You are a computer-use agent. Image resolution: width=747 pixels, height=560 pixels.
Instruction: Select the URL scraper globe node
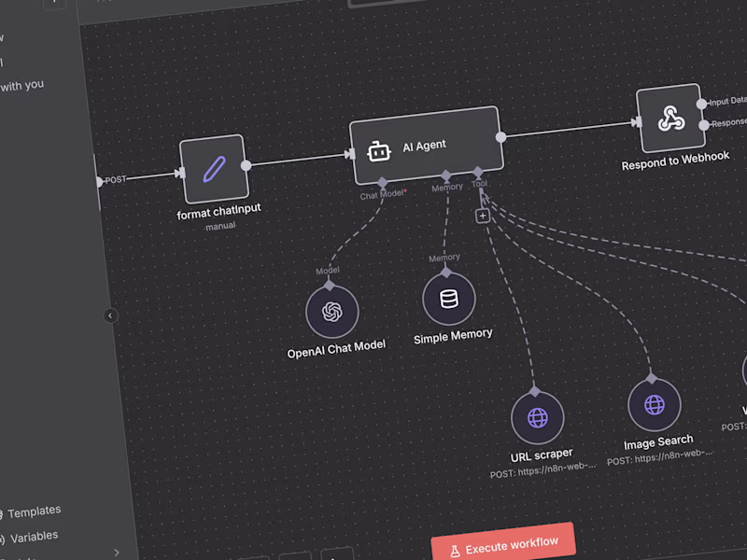pyautogui.click(x=538, y=418)
